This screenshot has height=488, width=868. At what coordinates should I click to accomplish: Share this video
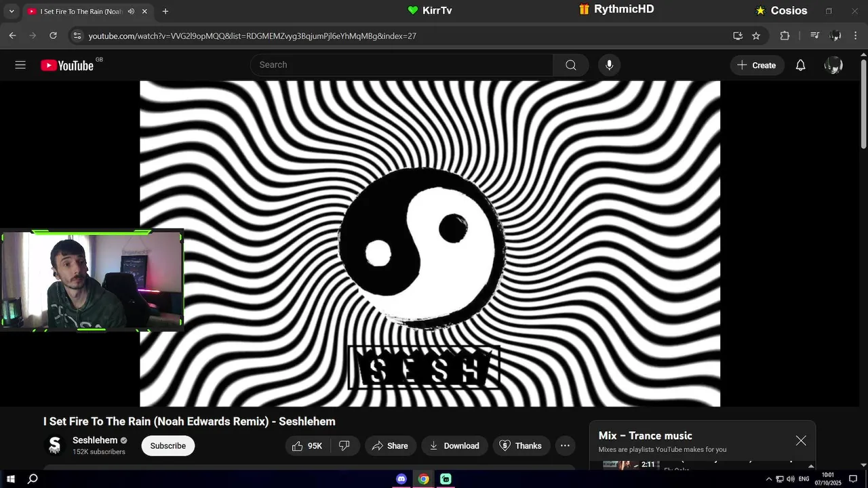pyautogui.click(x=390, y=446)
